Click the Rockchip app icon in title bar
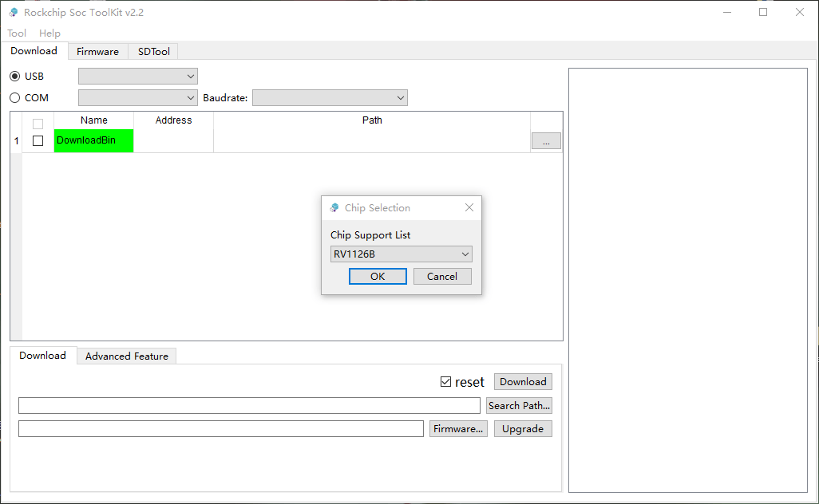This screenshot has width=819, height=504. (14, 12)
